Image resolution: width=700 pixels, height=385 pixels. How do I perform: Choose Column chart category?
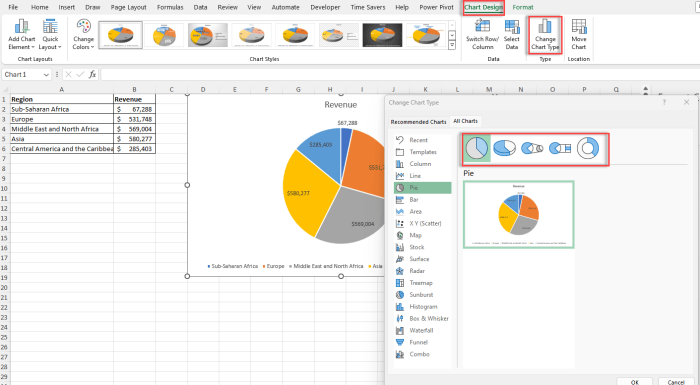coord(423,164)
